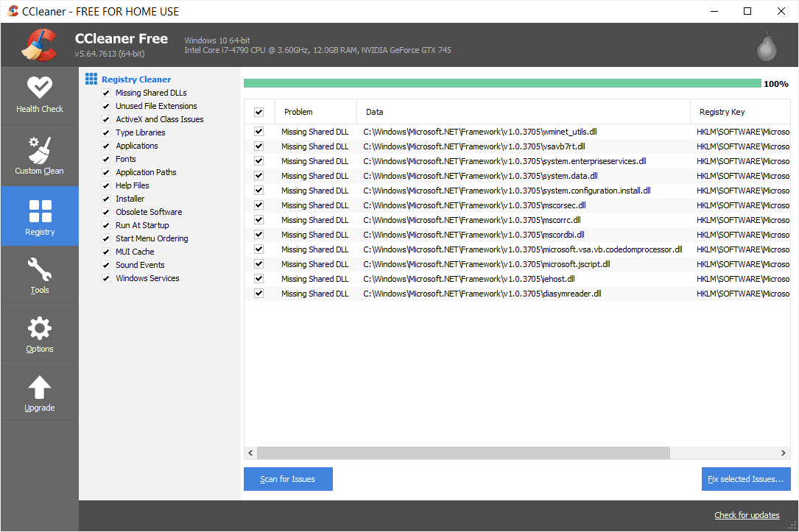Click the Registry Cleaner blue grid icon
799x532 pixels.
(x=91, y=79)
